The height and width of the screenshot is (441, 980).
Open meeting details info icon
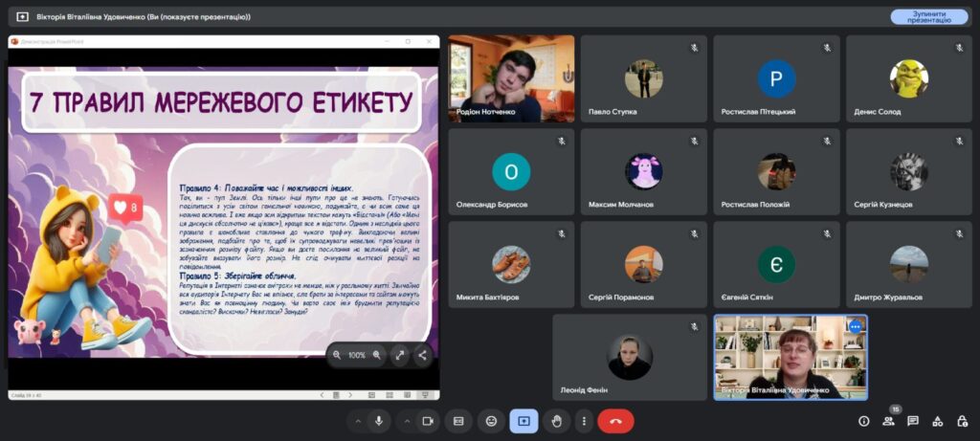(x=863, y=421)
